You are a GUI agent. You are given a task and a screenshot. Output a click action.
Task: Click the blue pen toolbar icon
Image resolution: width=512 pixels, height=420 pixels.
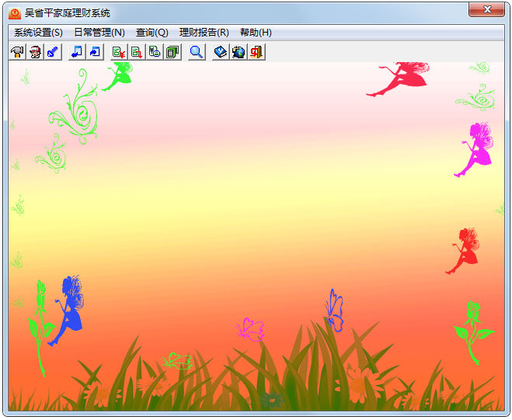52,52
